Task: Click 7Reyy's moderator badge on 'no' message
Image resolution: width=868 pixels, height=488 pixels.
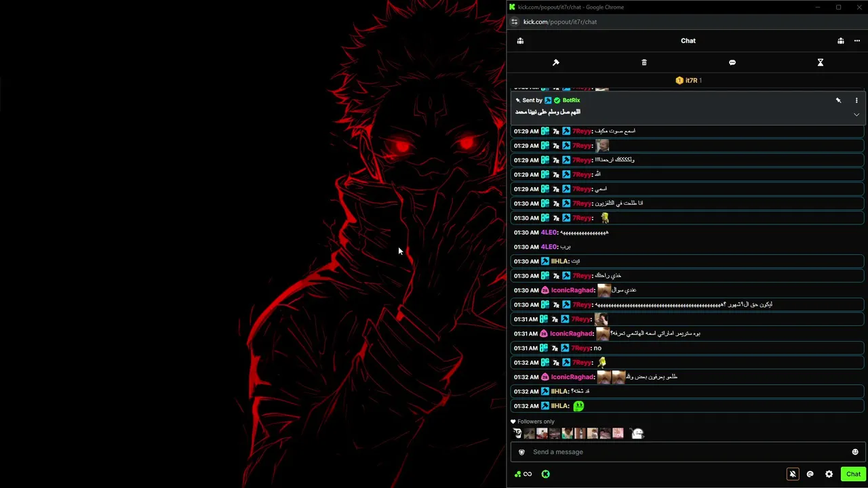Action: click(x=566, y=348)
